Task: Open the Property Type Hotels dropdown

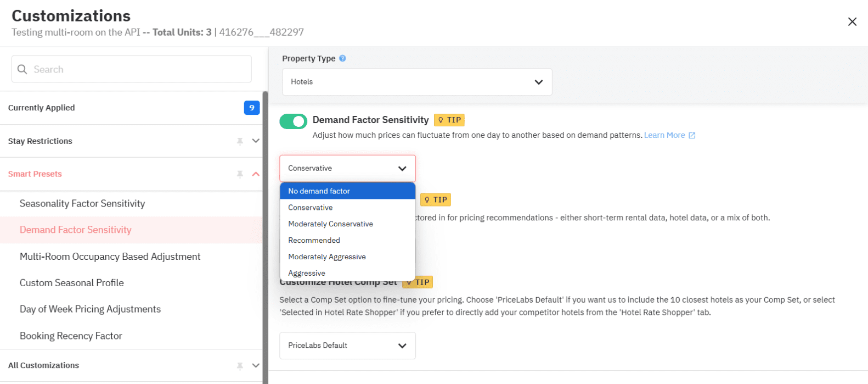Action: click(x=417, y=82)
